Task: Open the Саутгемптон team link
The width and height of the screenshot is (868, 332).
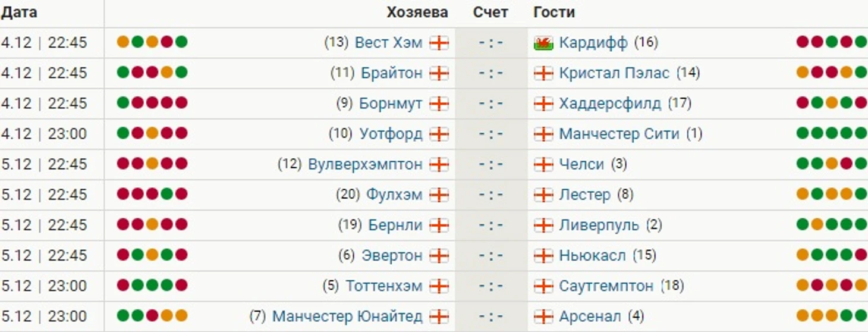Action: coord(606,286)
